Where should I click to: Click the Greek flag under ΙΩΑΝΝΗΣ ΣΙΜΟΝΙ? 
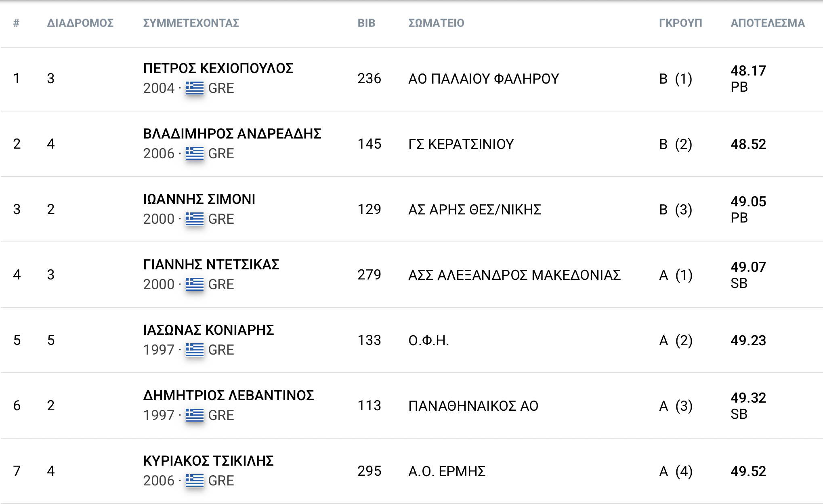point(195,219)
